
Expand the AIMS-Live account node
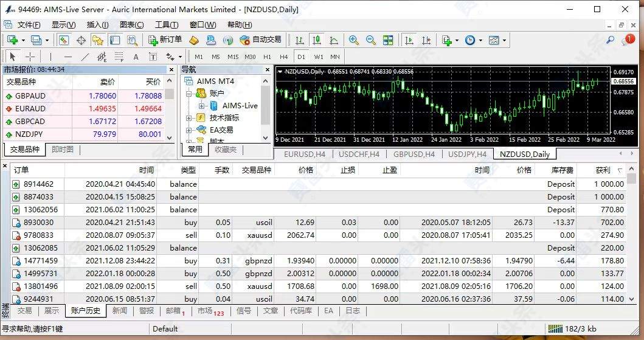pos(201,106)
